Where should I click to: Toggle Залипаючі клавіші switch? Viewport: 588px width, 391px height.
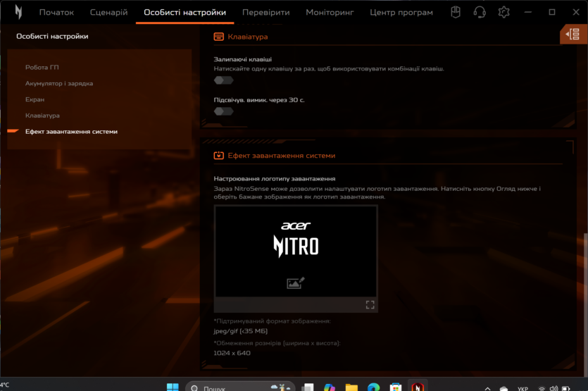pyautogui.click(x=223, y=80)
